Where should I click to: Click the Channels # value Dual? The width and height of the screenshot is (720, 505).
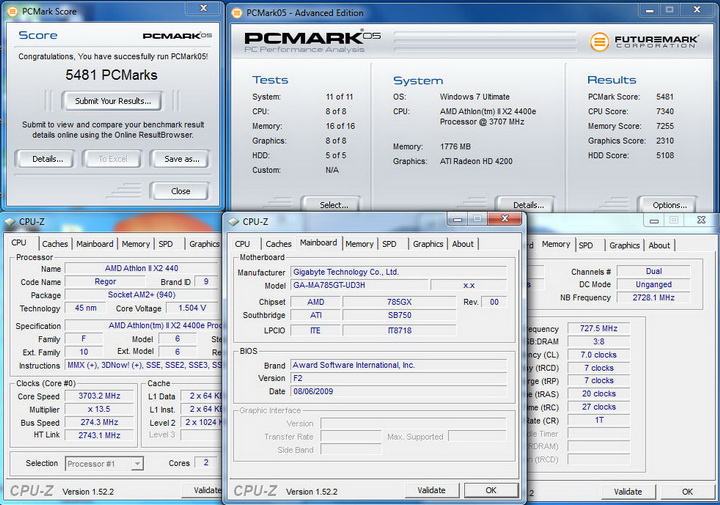(653, 271)
